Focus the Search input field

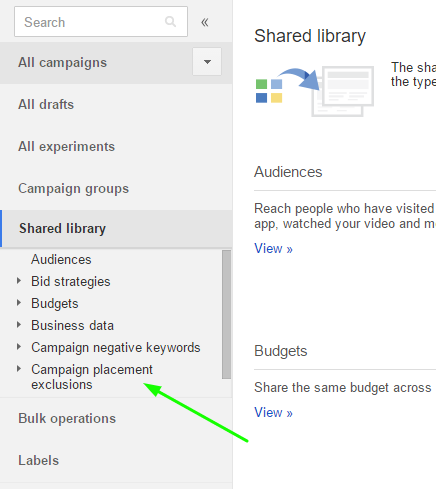(x=101, y=22)
